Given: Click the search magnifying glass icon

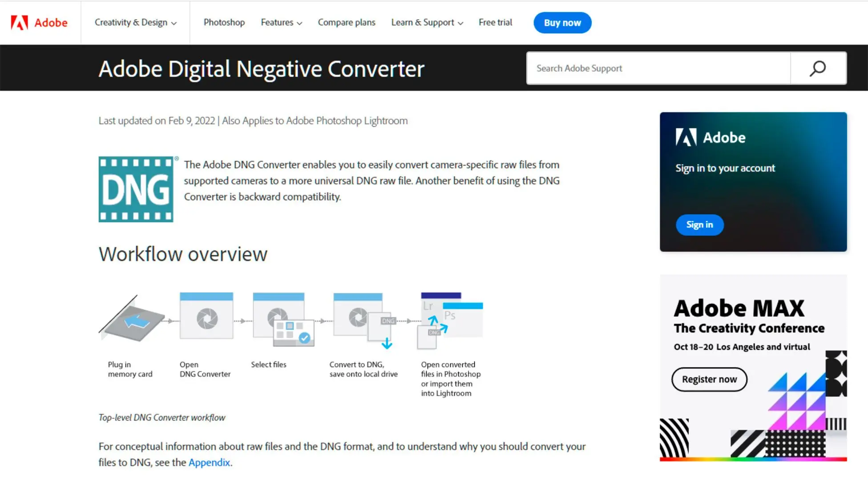Looking at the screenshot, I should tap(817, 68).
